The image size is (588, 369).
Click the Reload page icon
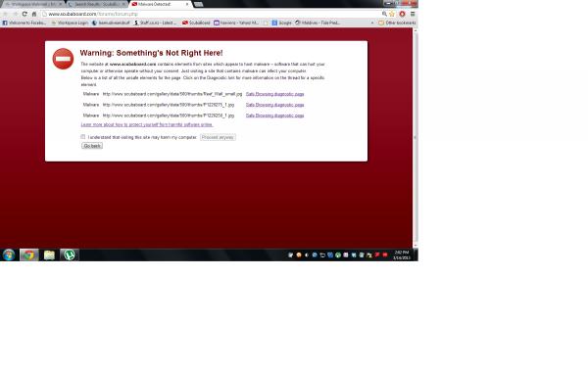[x=24, y=14]
